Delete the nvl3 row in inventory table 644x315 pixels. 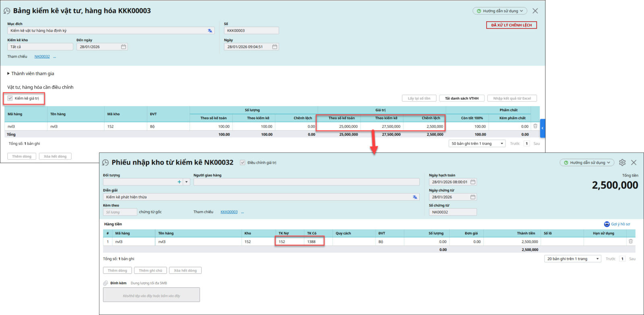coord(535,126)
